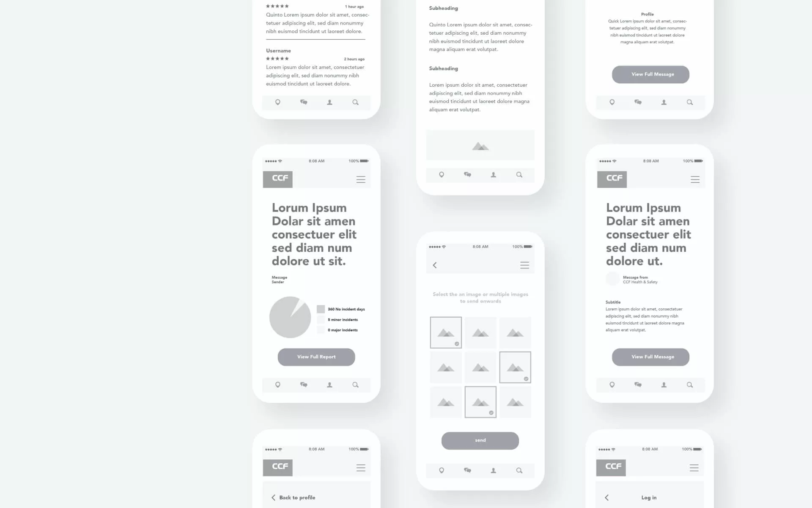Tap CCF logo icon top left
This screenshot has height=508, width=812.
click(x=278, y=178)
